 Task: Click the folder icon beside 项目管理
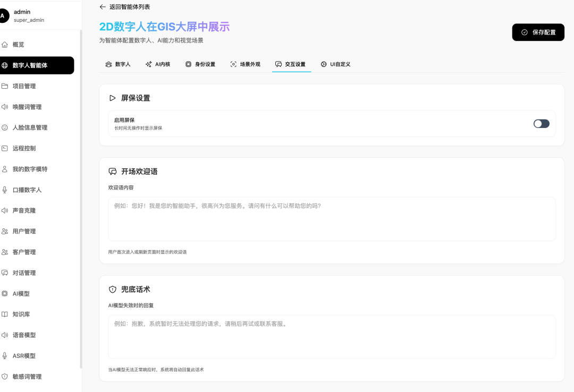click(x=5, y=86)
